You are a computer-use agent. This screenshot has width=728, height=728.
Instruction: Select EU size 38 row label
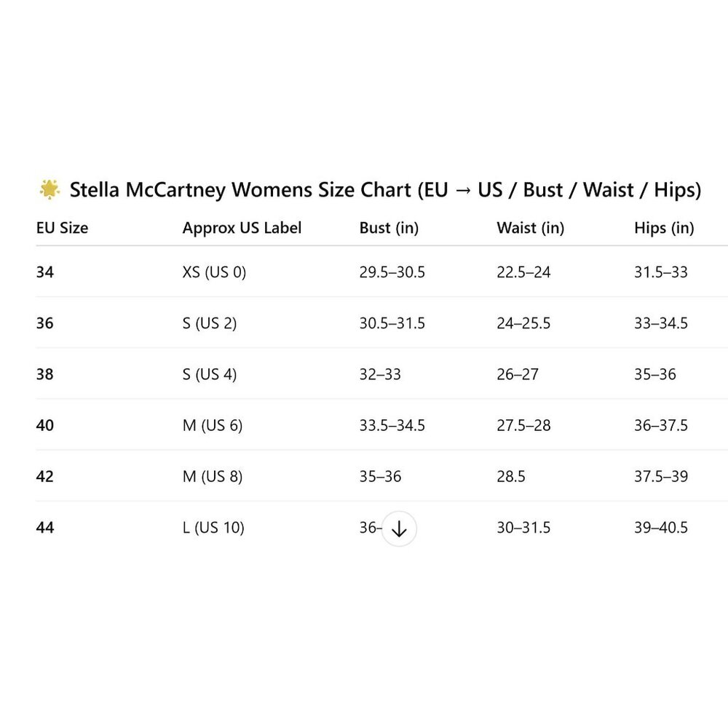click(x=45, y=374)
